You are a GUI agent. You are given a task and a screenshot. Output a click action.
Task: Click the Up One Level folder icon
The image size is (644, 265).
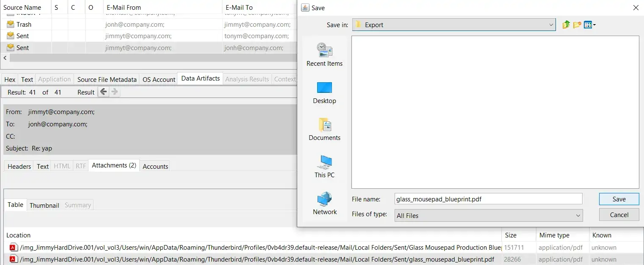coord(566,25)
